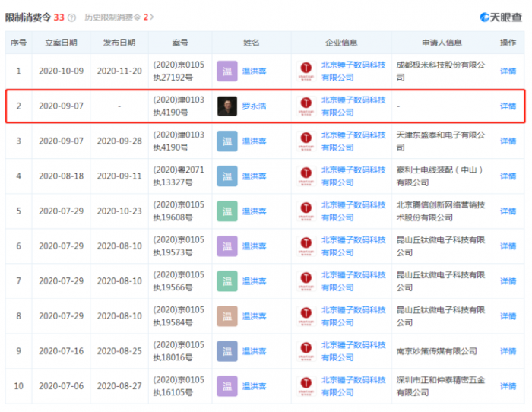Open 北京锤子数码科技有限公司 link in row 6
The height and width of the screenshot is (412, 532).
[353, 246]
